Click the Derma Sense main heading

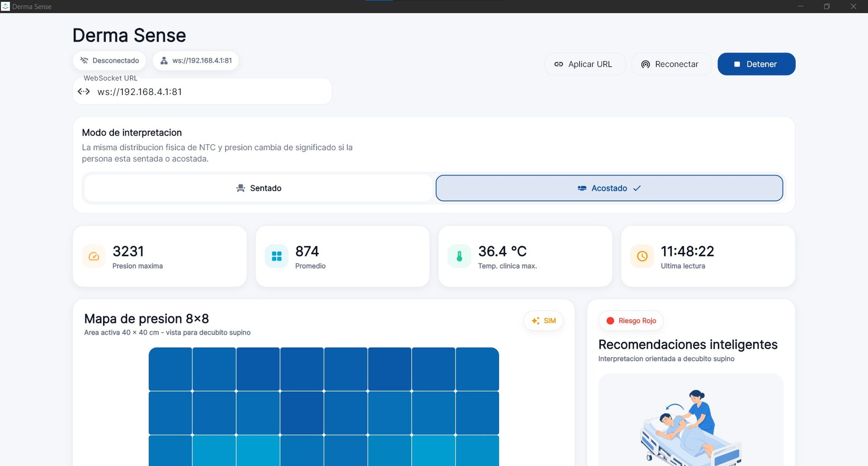click(129, 35)
